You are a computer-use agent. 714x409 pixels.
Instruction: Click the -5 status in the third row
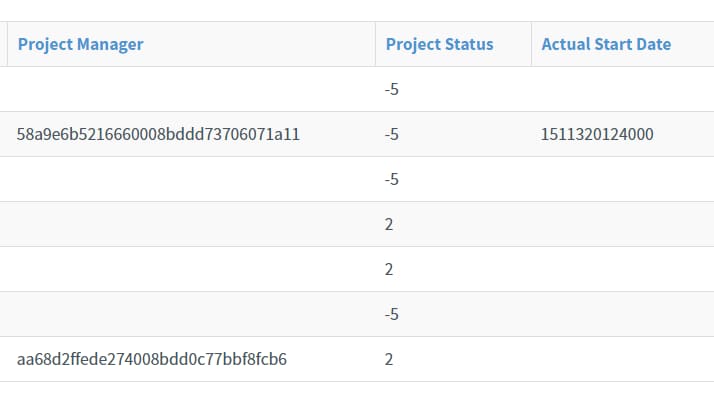[392, 179]
